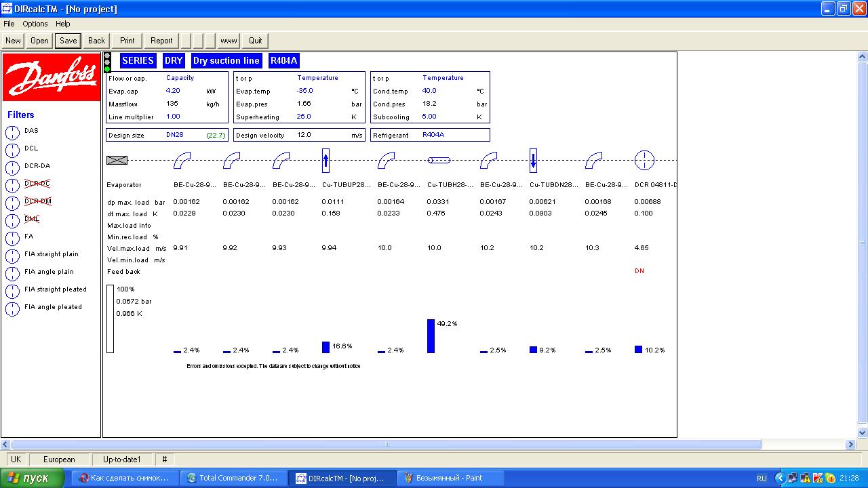Click the Design size value DN28
This screenshot has height=488, width=868.
pos(175,135)
